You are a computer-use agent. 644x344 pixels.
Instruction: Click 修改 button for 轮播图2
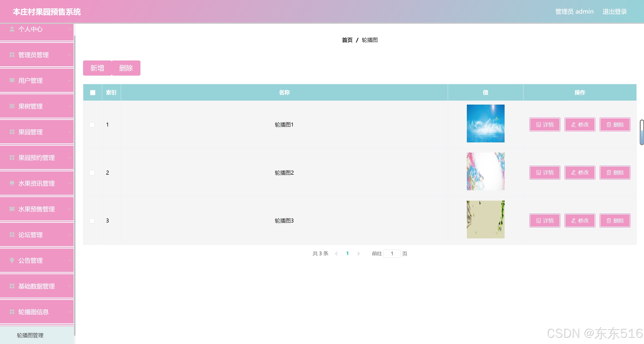[x=580, y=173]
